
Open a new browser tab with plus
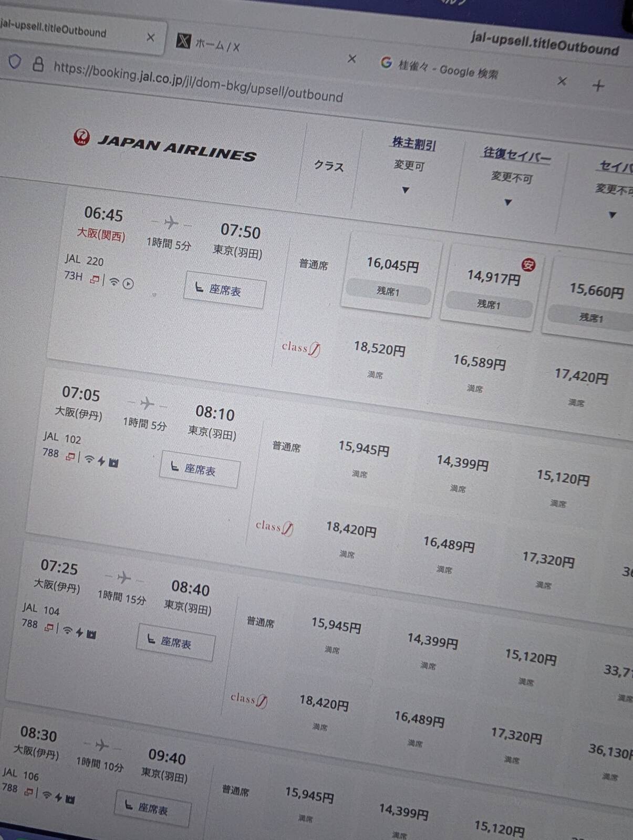[x=598, y=85]
